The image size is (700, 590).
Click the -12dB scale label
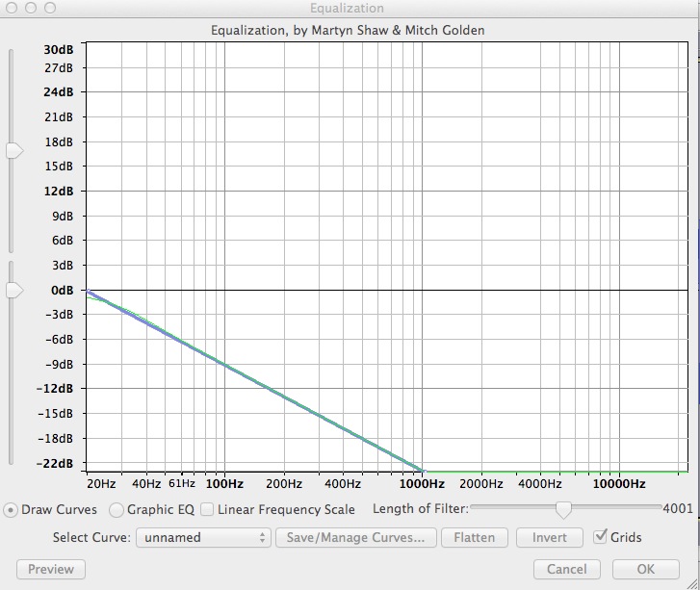click(55, 388)
